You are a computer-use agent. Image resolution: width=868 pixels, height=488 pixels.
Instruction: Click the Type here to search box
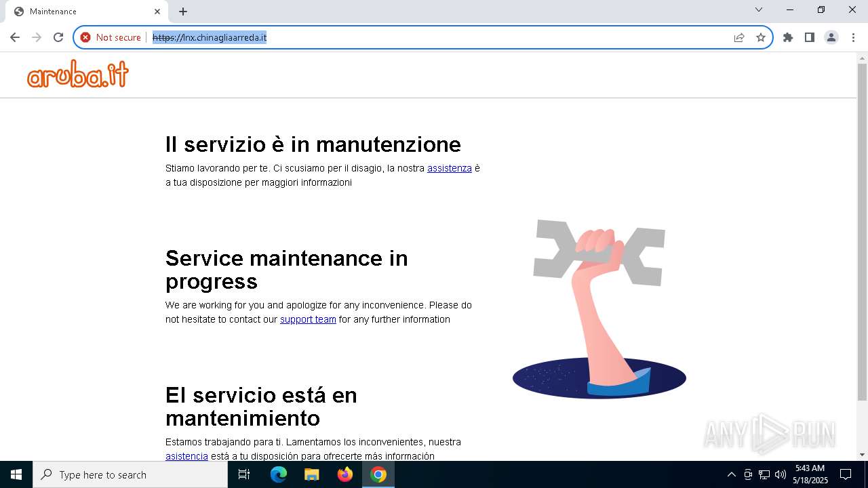pos(130,474)
